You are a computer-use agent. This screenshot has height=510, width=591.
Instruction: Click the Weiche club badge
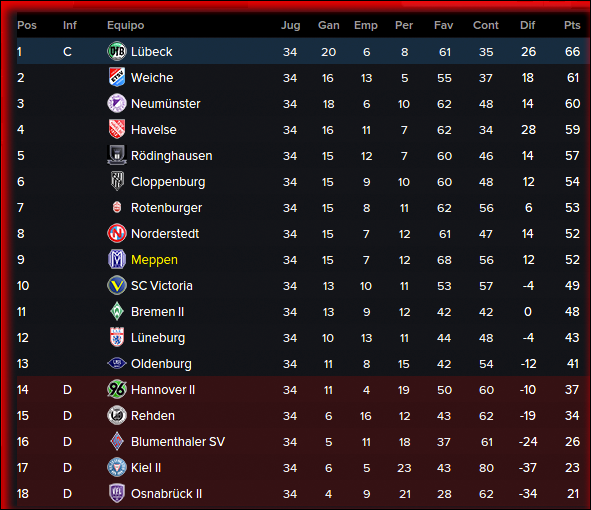click(117, 77)
